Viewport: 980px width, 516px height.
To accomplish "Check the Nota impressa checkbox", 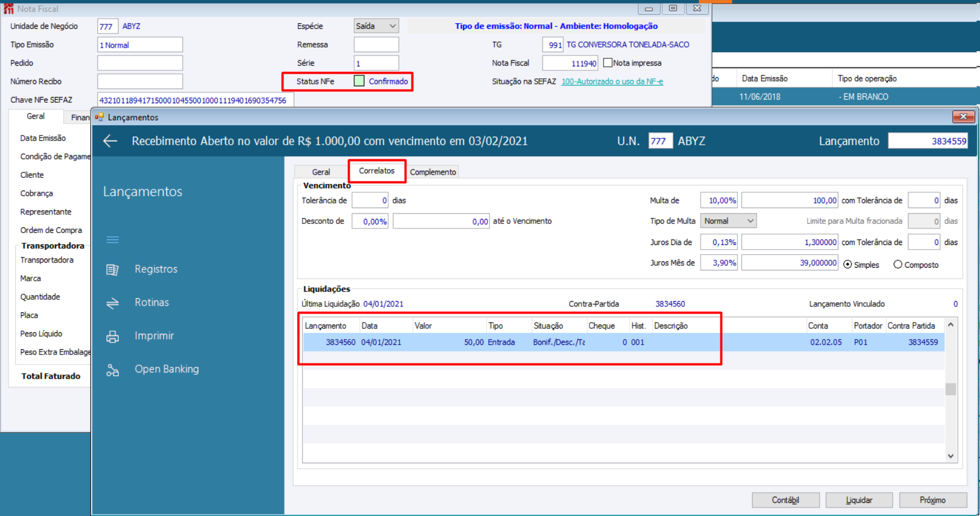I will 608,63.
